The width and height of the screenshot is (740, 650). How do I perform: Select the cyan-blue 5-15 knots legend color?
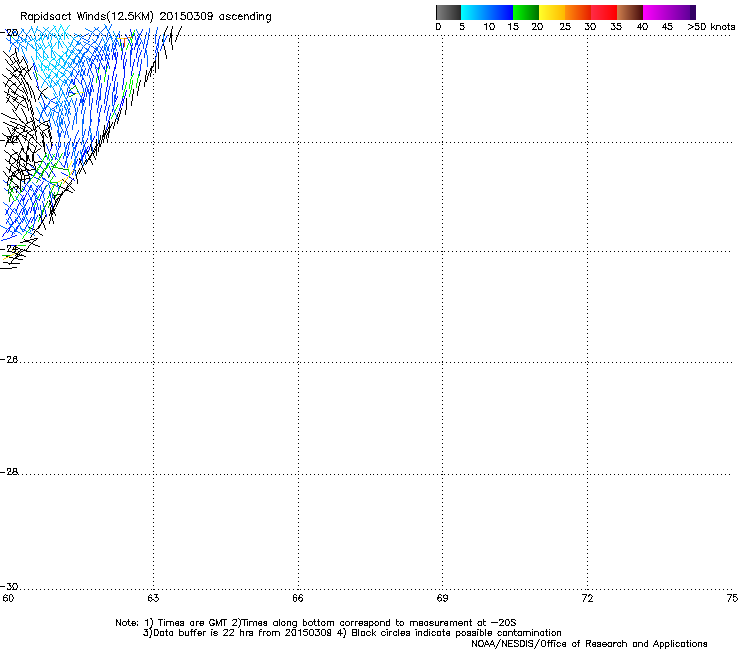click(487, 12)
